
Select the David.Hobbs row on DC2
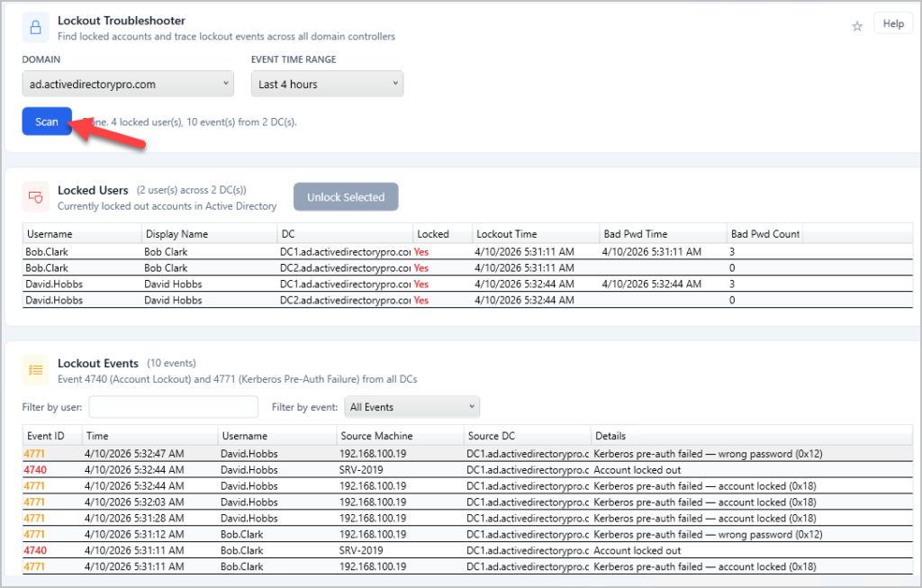coord(467,301)
